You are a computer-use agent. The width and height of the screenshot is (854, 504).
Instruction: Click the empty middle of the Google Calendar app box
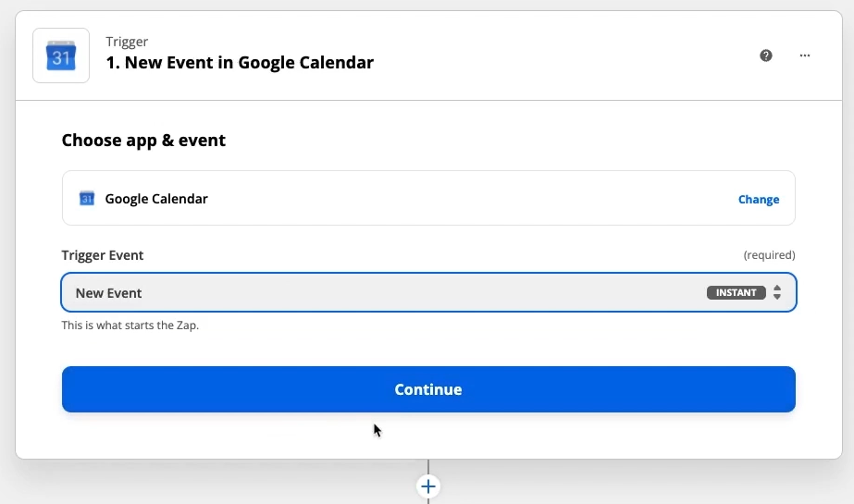(x=463, y=199)
